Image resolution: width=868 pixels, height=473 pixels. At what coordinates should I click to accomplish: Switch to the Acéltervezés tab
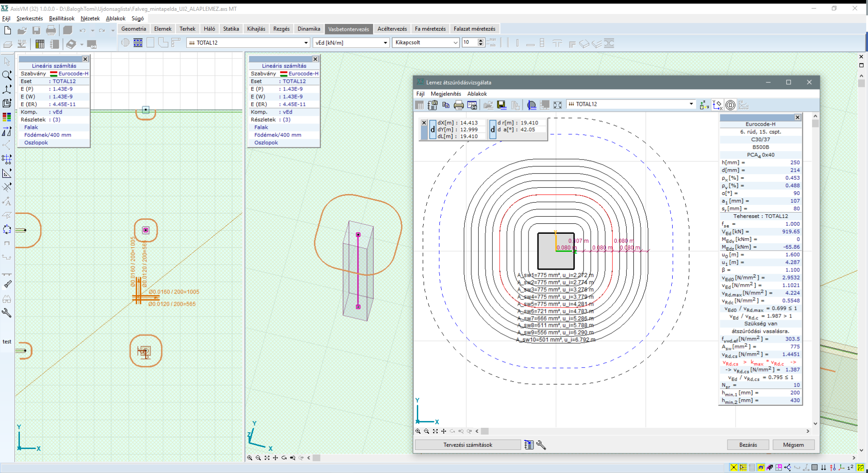(x=392, y=29)
